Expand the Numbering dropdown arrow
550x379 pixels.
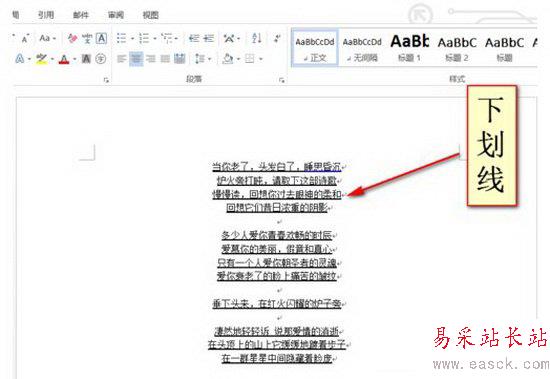(x=155, y=38)
